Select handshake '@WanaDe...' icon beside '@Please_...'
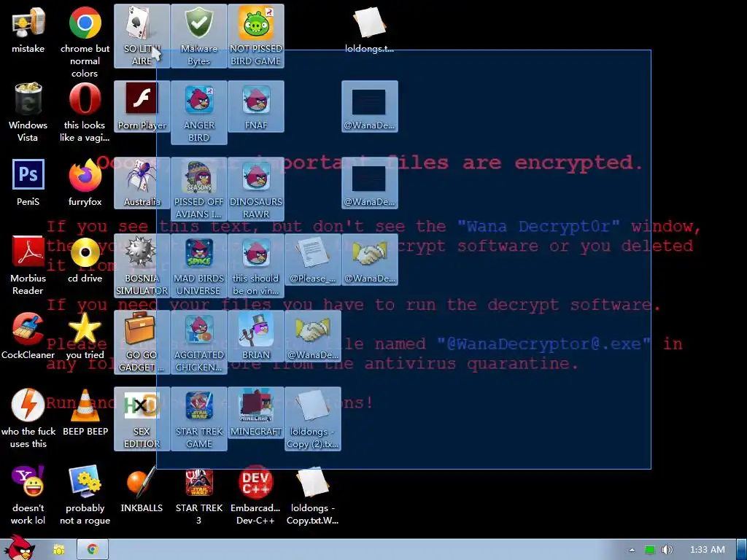Screen dimensions: 747x560 coord(370,260)
